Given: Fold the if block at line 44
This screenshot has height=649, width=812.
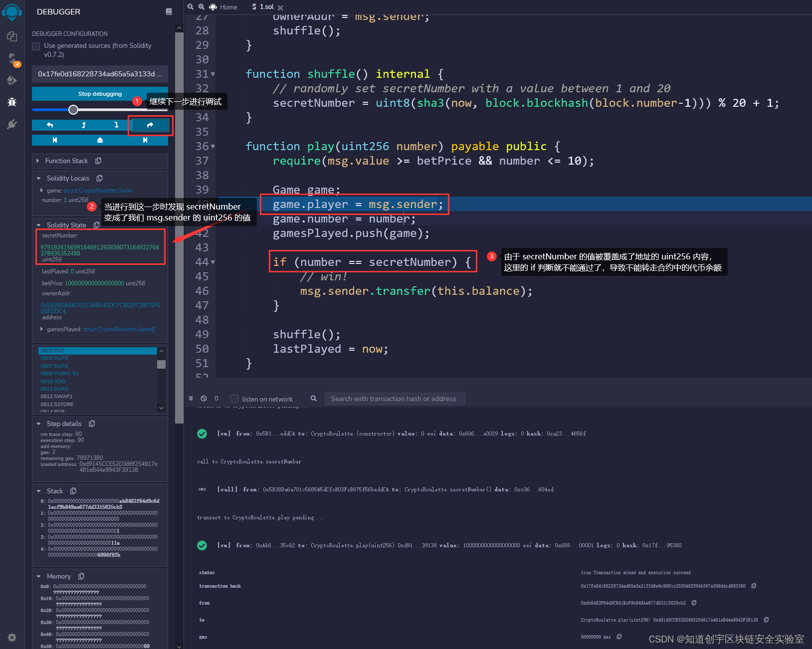Looking at the screenshot, I should pyautogui.click(x=213, y=262).
